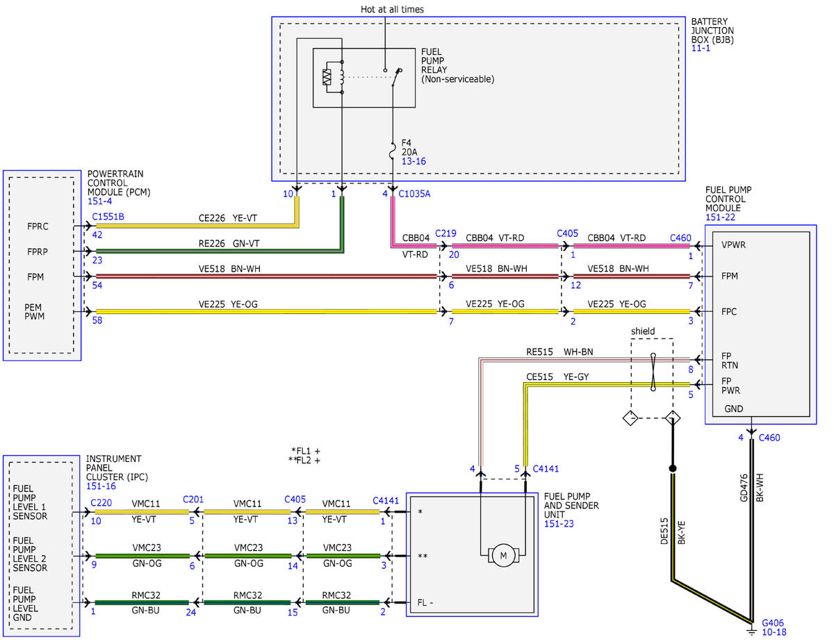Open the 11-1 Battery Junction Box reference
The height and width of the screenshot is (644, 834).
tap(700, 49)
